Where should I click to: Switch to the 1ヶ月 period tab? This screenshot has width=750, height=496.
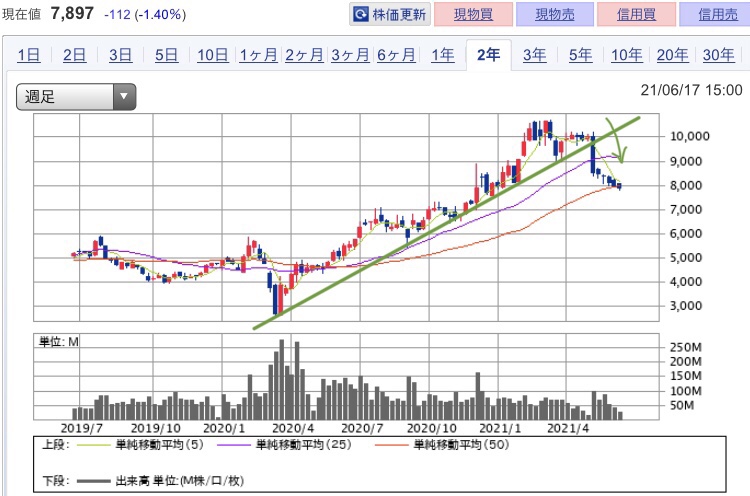pyautogui.click(x=259, y=55)
